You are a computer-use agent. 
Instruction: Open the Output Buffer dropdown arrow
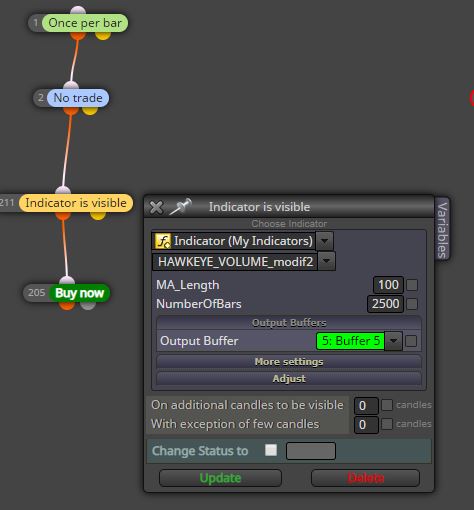[394, 341]
